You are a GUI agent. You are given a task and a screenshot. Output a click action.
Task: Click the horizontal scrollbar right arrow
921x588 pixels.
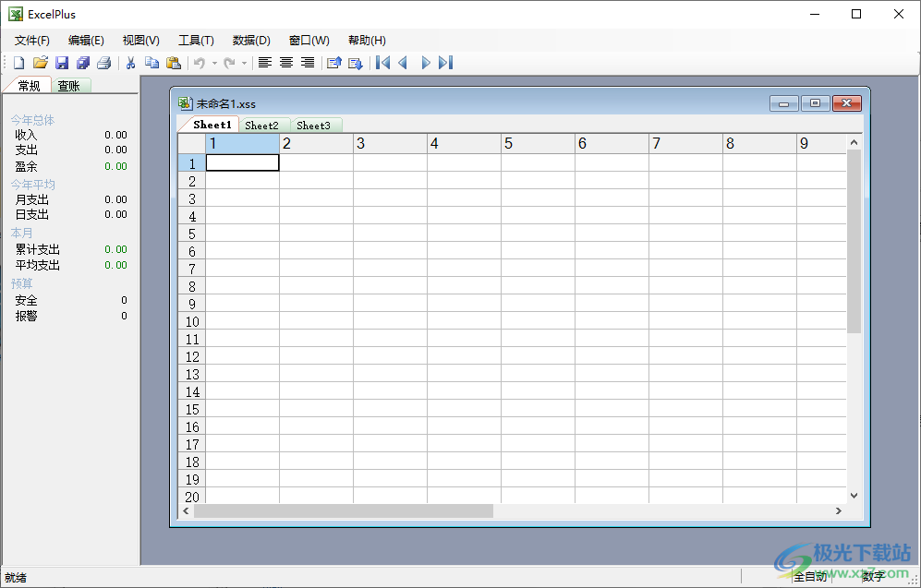[x=839, y=511]
